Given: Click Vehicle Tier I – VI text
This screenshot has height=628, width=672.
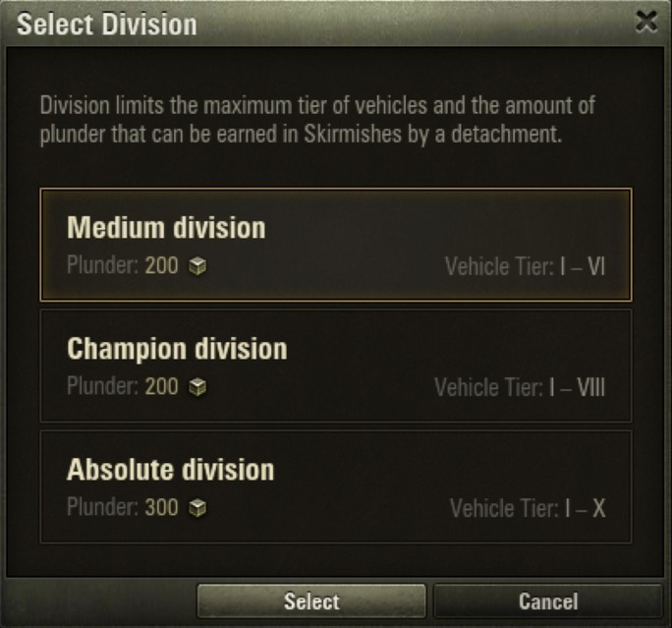Looking at the screenshot, I should point(525,266).
